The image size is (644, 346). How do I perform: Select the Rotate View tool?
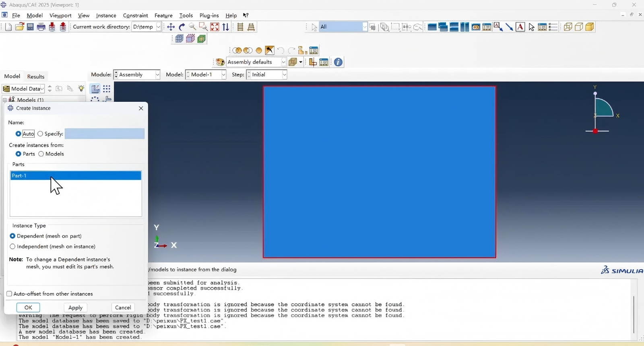[182, 27]
